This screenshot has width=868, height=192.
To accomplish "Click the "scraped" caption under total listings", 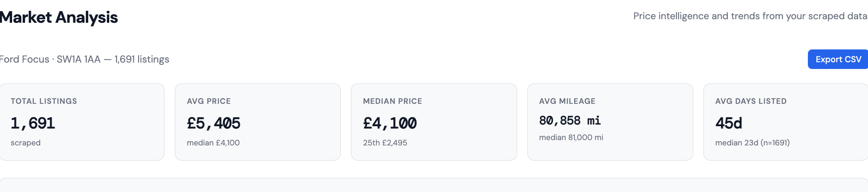I will 26,143.
